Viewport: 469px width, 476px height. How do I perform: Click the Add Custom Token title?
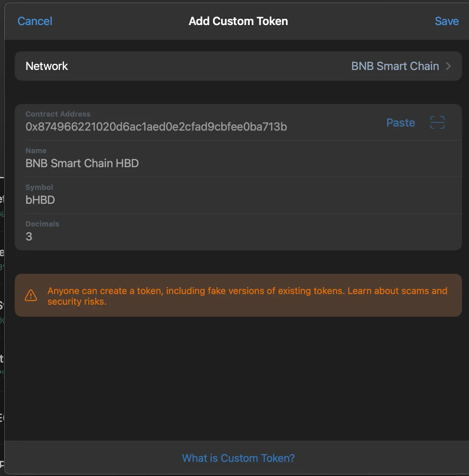238,21
